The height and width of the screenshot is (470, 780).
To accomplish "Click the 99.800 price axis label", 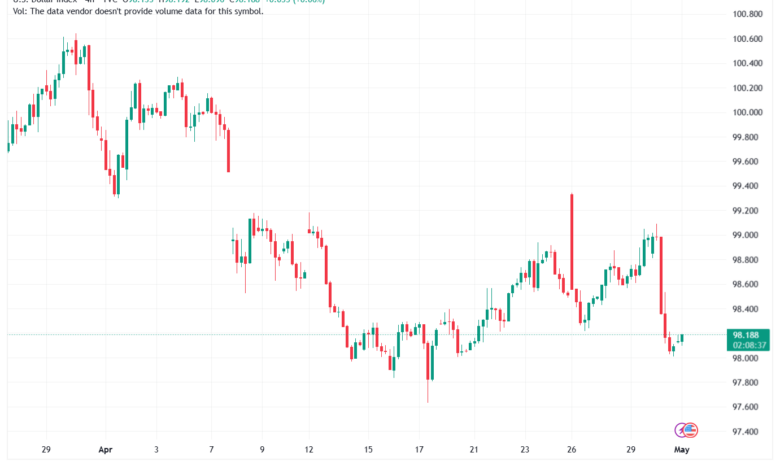I will (746, 137).
